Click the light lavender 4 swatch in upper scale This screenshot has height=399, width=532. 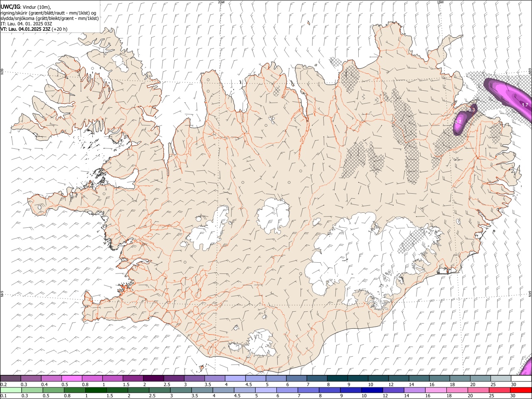pyautogui.click(x=234, y=378)
